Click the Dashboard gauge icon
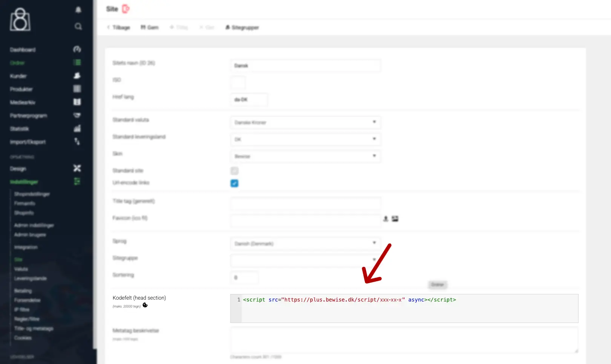The width and height of the screenshot is (611, 364). 77,49
